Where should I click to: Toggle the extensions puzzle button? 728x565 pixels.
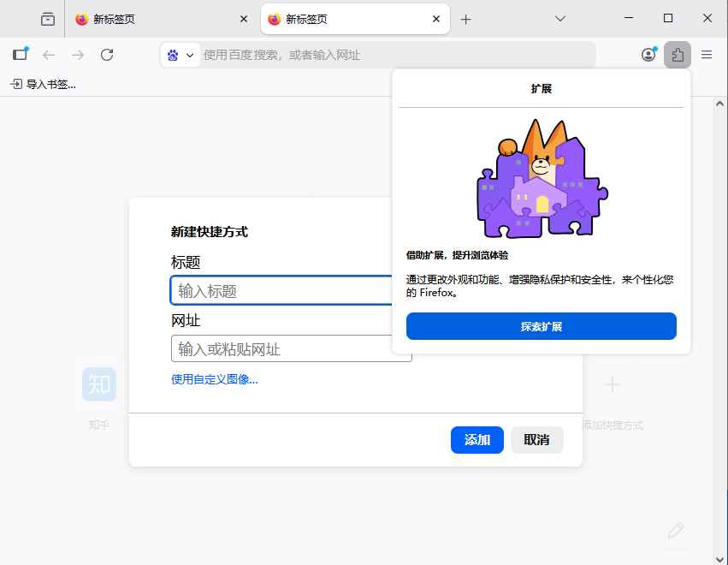[678, 55]
